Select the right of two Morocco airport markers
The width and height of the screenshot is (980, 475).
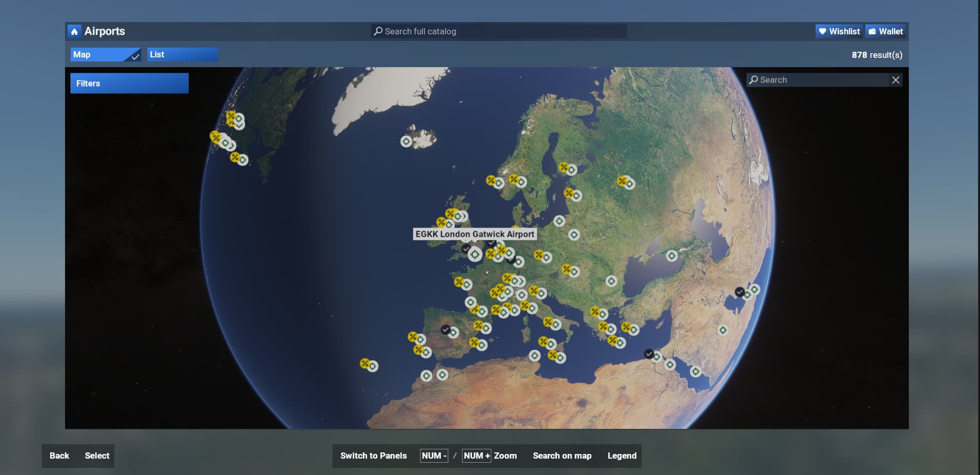click(442, 375)
